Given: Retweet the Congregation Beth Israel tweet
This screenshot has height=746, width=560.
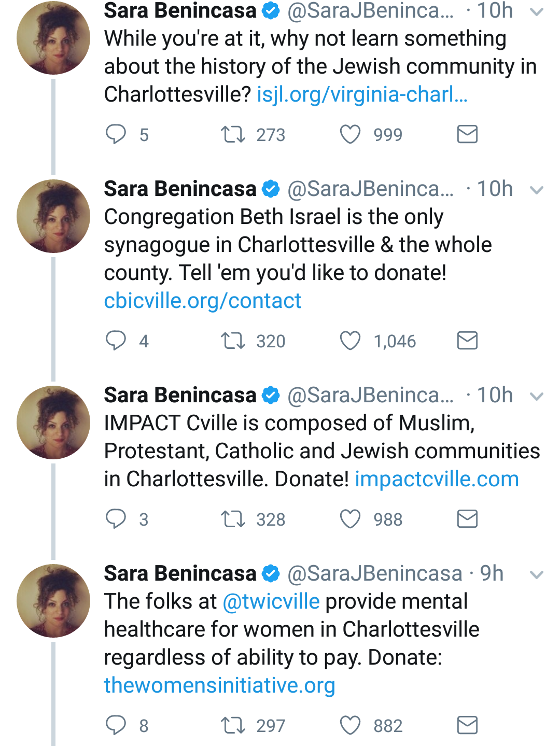Looking at the screenshot, I should [x=233, y=341].
